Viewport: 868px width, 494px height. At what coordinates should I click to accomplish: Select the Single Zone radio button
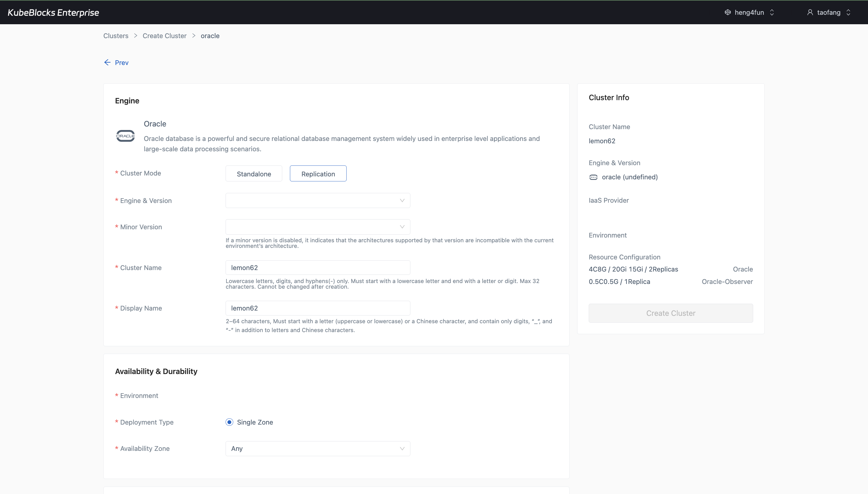click(x=229, y=422)
